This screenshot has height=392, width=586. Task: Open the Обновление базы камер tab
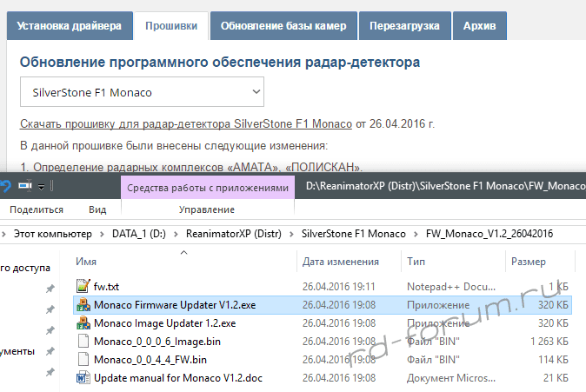coord(283,26)
